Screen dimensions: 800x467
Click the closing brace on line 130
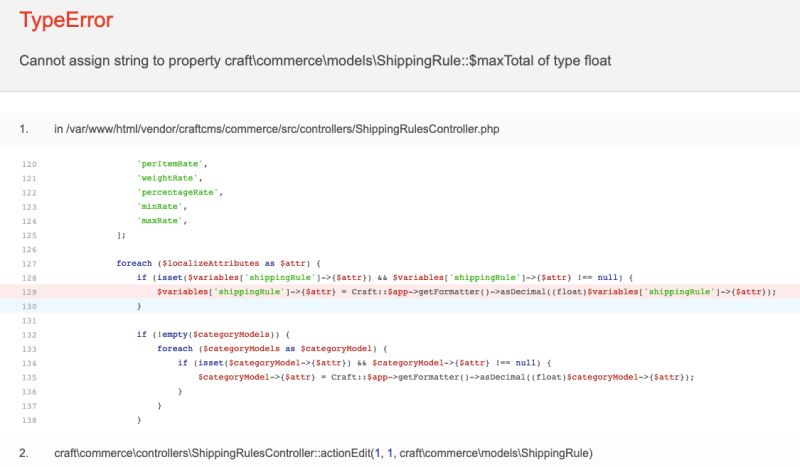(x=139, y=306)
